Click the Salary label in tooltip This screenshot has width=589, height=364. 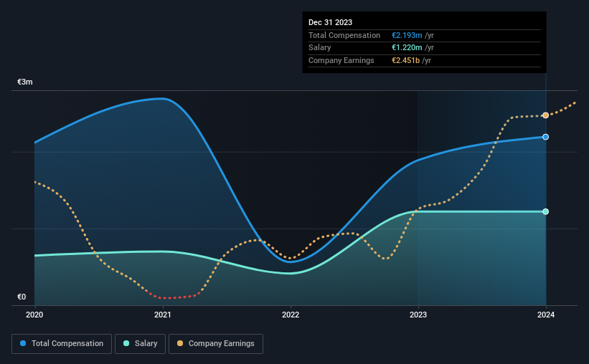click(x=320, y=48)
